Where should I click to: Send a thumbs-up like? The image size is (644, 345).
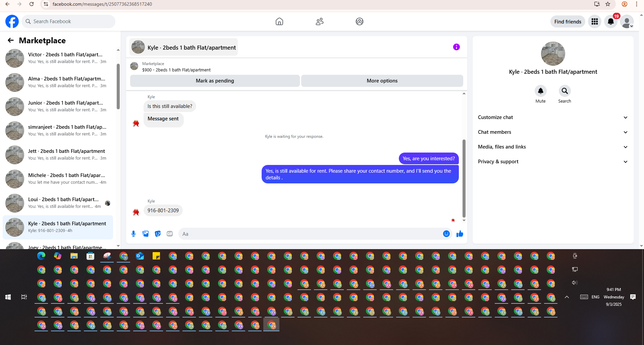coord(460,234)
